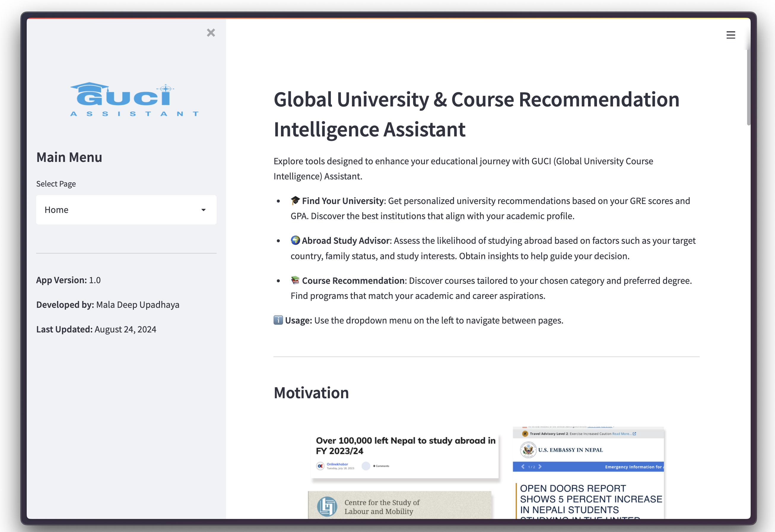Image resolution: width=775 pixels, height=532 pixels.
Task: Click the Main Menu heading
Action: coord(69,157)
